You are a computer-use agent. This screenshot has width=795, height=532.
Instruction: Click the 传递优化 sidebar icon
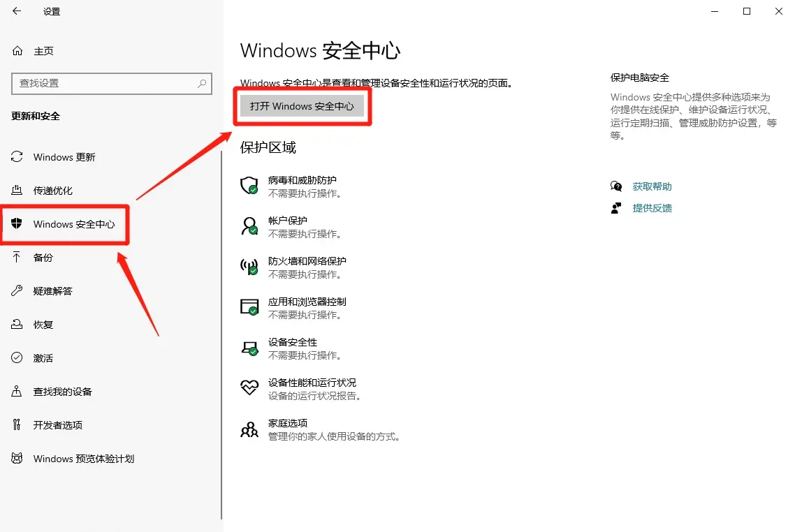[x=17, y=191]
